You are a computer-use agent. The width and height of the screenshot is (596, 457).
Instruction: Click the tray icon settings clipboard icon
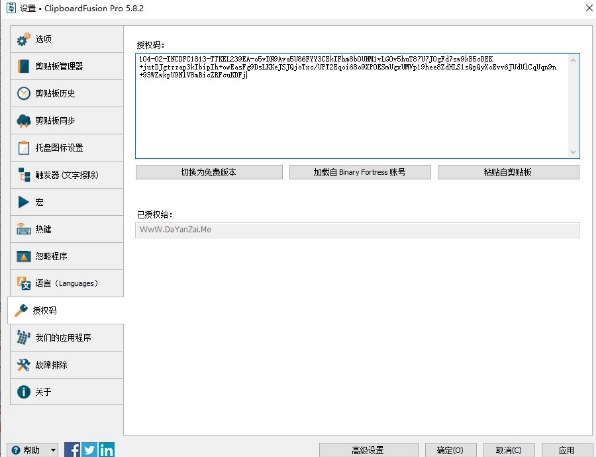24,148
